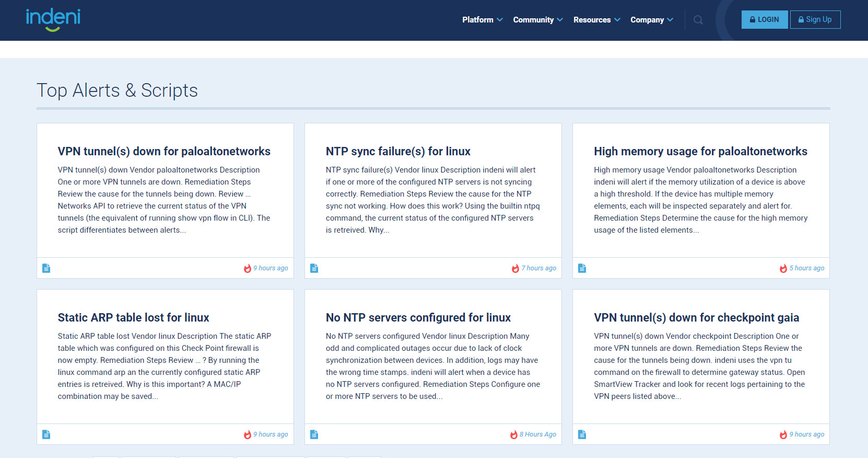
Task: Open "VPN tunnel(s) down for checkpoint gaia" title
Action: [696, 317]
